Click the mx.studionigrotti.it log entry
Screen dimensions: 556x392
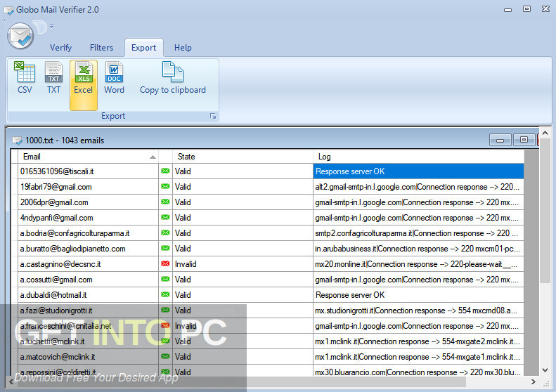418,311
